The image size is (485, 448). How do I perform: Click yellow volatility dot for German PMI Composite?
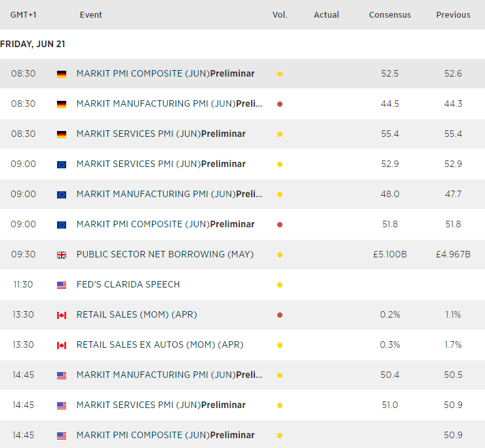280,74
